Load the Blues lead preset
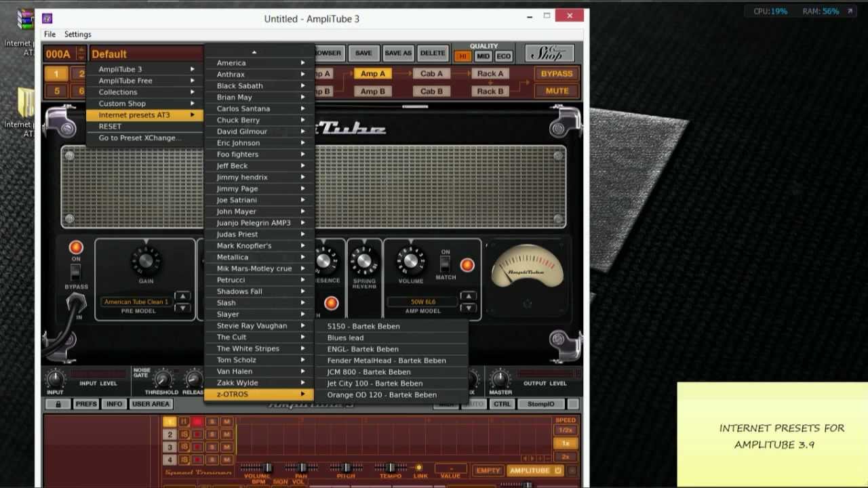Viewport: 868px width, 488px height. point(392,338)
